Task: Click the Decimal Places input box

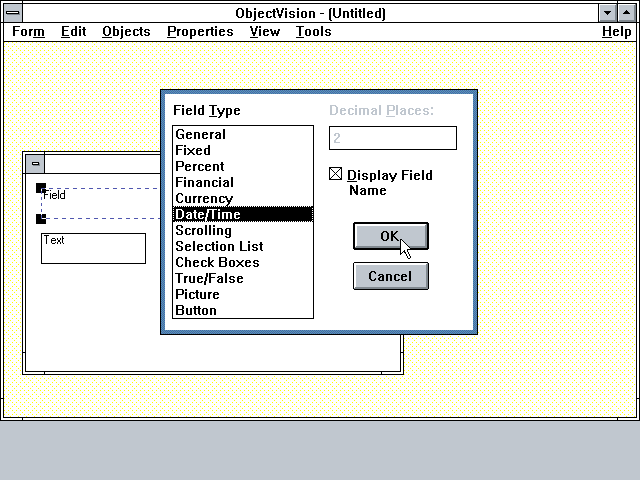Action: pos(393,138)
